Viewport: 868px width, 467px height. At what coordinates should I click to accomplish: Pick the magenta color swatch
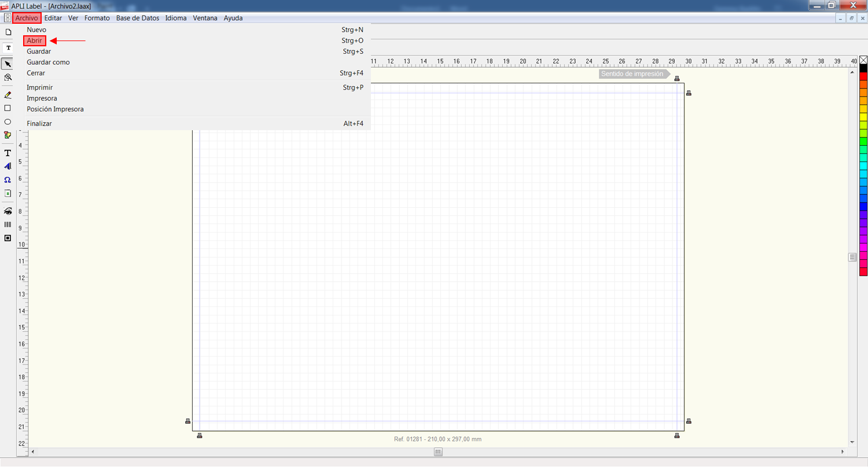pyautogui.click(x=863, y=247)
